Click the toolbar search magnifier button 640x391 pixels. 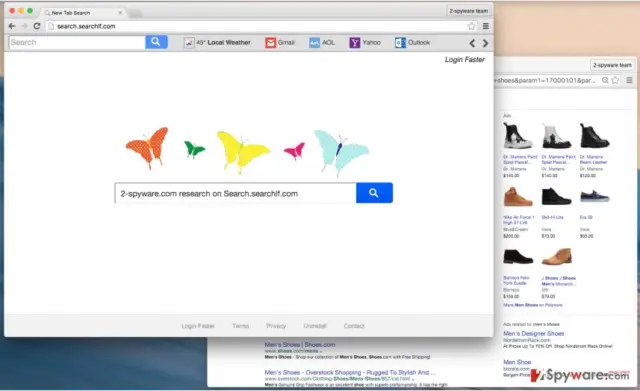click(x=156, y=42)
